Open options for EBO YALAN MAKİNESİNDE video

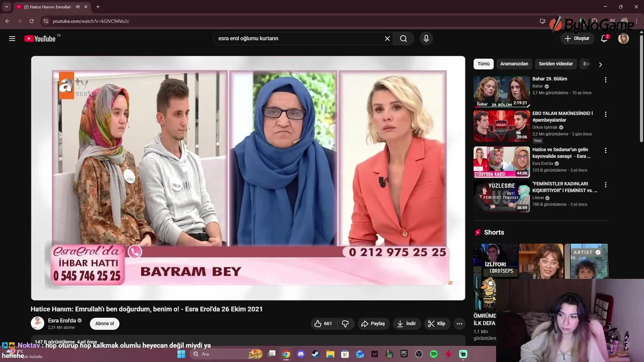tap(606, 114)
